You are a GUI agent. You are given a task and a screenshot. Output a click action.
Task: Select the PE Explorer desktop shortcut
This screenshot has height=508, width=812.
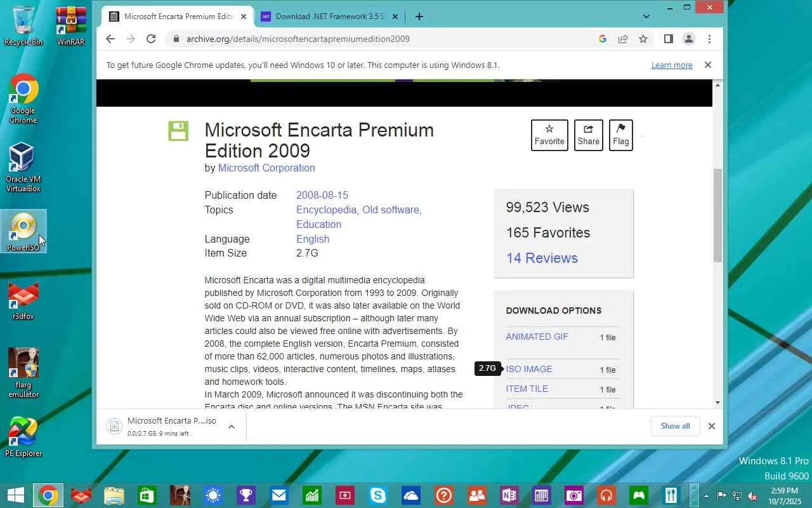click(x=23, y=437)
